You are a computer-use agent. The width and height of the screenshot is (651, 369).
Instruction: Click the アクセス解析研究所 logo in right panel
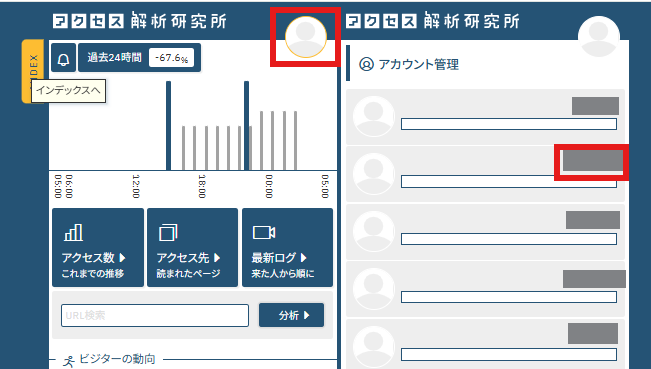pos(433,21)
